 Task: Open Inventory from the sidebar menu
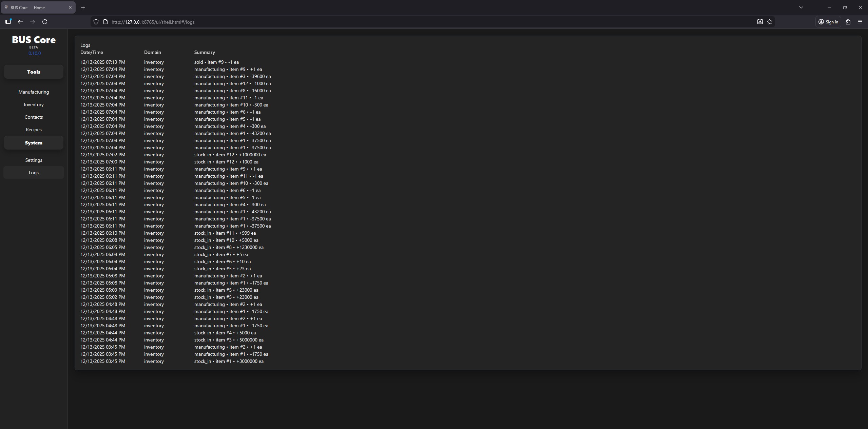click(x=34, y=104)
